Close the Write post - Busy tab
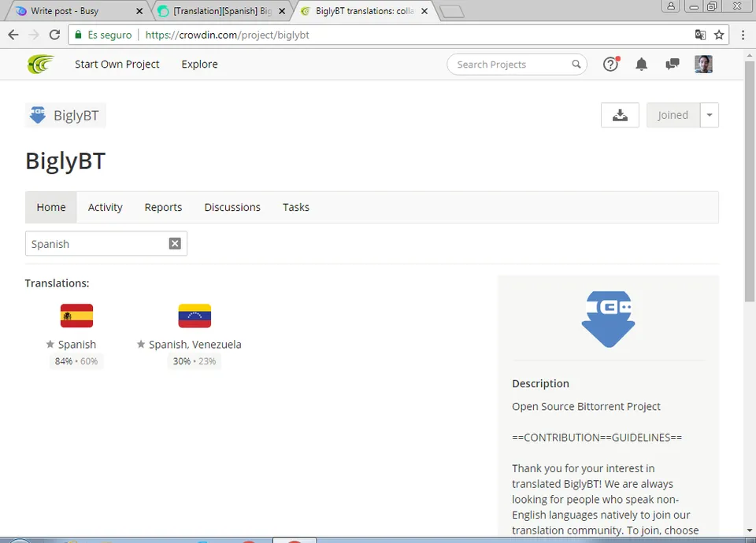 coord(139,10)
